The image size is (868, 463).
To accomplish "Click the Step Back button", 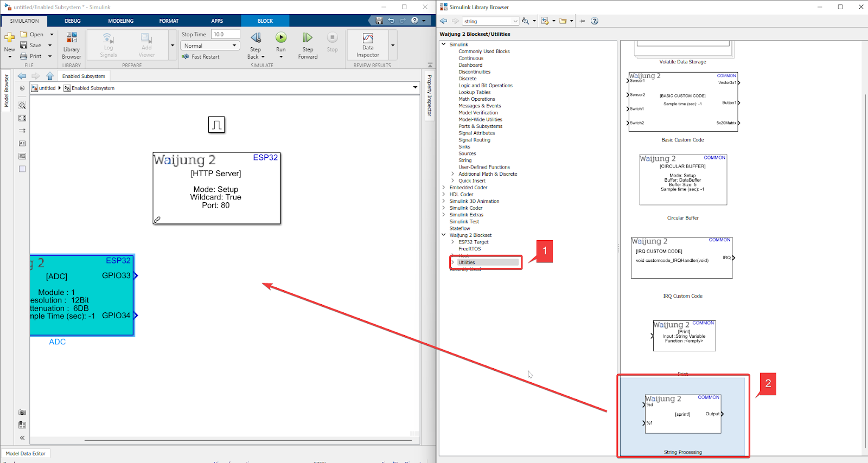I will point(256,44).
